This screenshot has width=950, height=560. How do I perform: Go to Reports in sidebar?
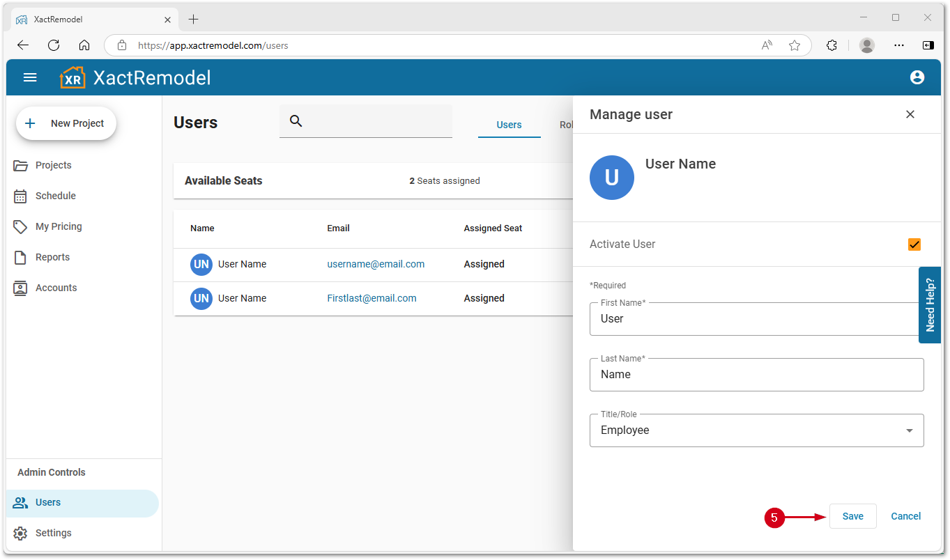[x=52, y=257]
